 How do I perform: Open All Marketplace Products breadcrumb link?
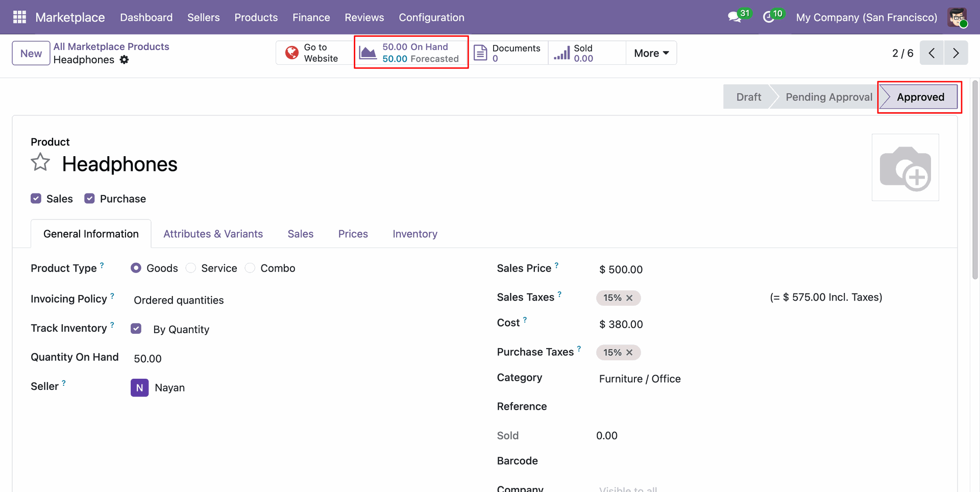[111, 46]
